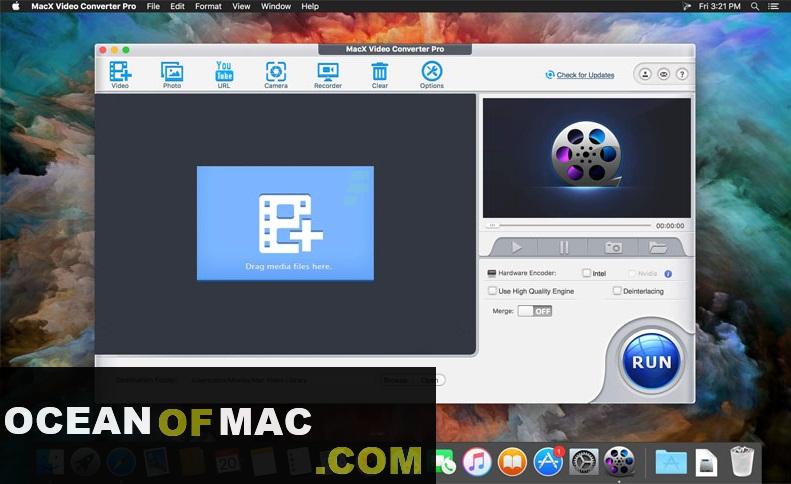Open the App Store from the dock
The width and height of the screenshot is (791, 484).
pos(548,461)
